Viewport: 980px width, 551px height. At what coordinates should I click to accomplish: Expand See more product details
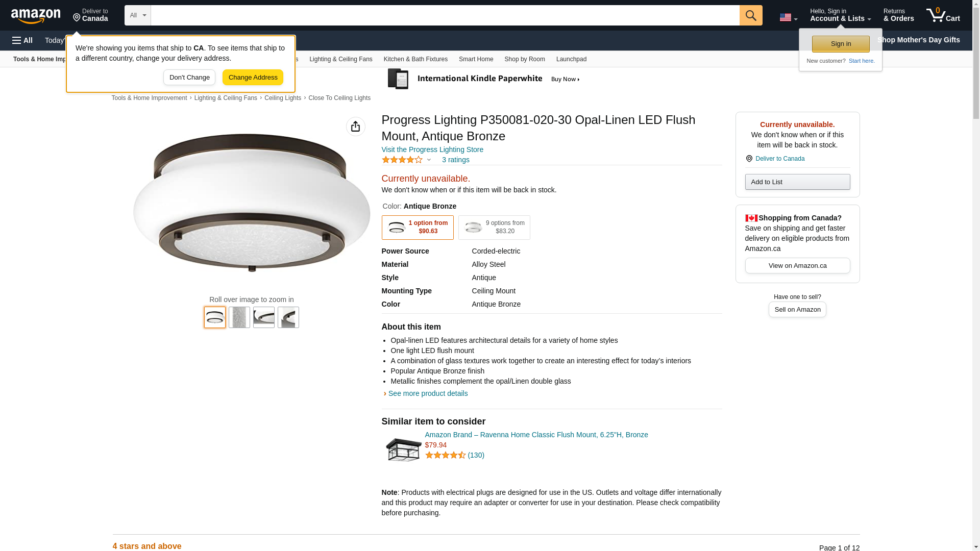tap(428, 393)
